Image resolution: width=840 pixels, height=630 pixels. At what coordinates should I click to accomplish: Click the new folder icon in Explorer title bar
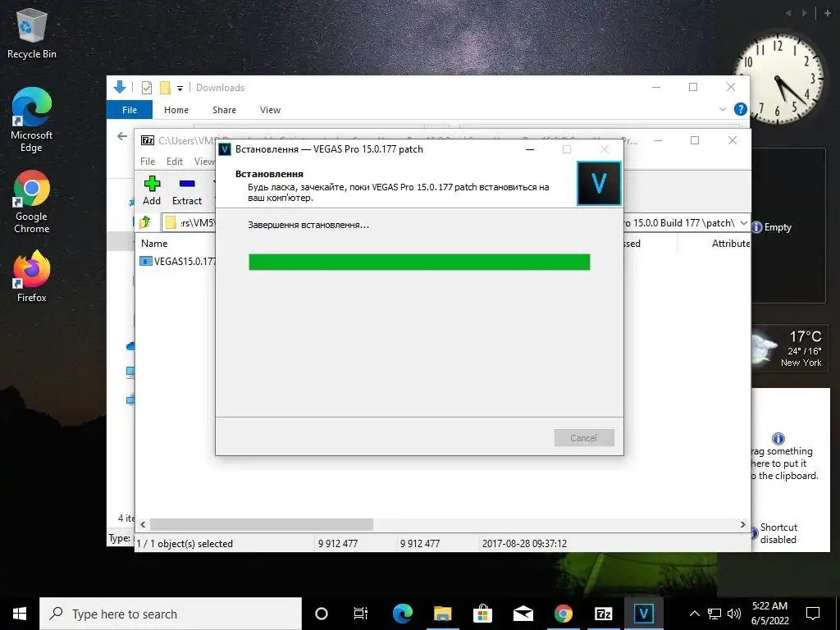tap(165, 87)
